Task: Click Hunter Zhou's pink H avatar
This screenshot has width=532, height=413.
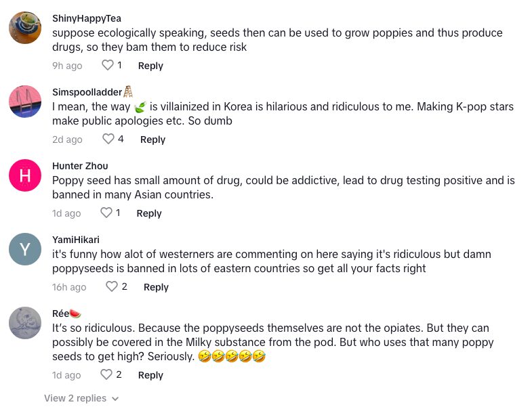Action: (25, 176)
